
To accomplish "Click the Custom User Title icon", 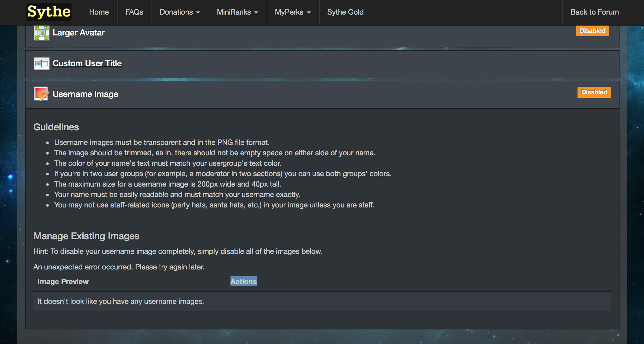I will pos(41,63).
